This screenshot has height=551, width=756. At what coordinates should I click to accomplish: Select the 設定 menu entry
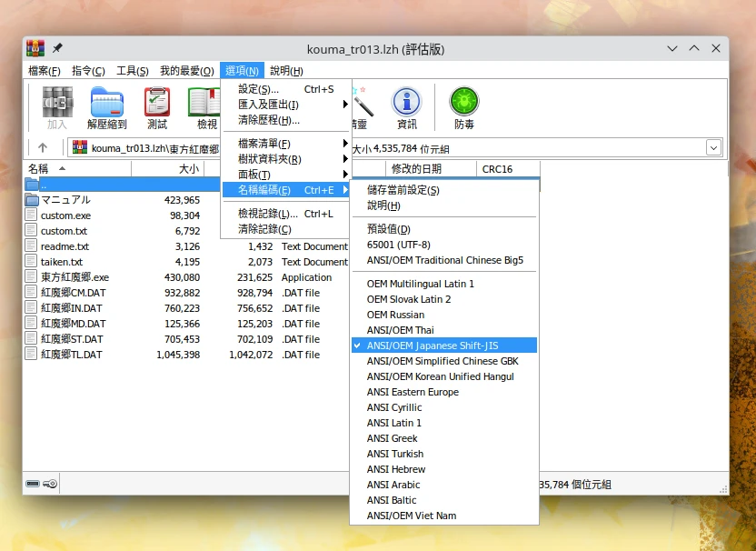(258, 89)
